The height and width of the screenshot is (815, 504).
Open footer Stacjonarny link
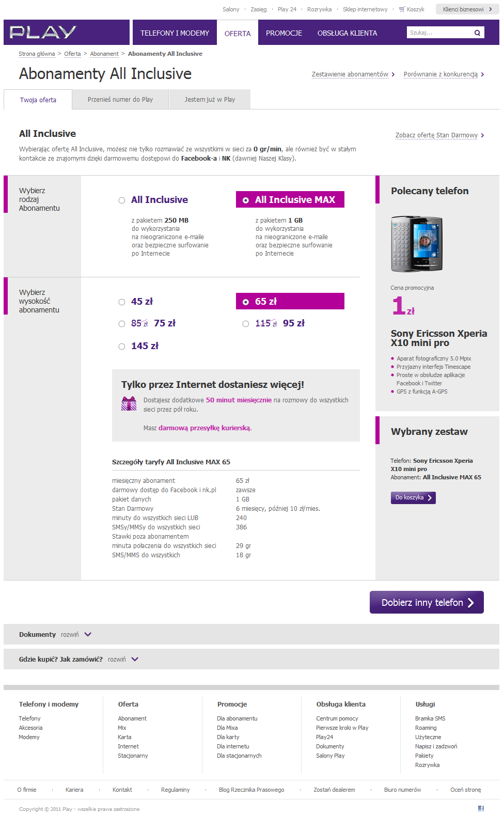tap(133, 756)
